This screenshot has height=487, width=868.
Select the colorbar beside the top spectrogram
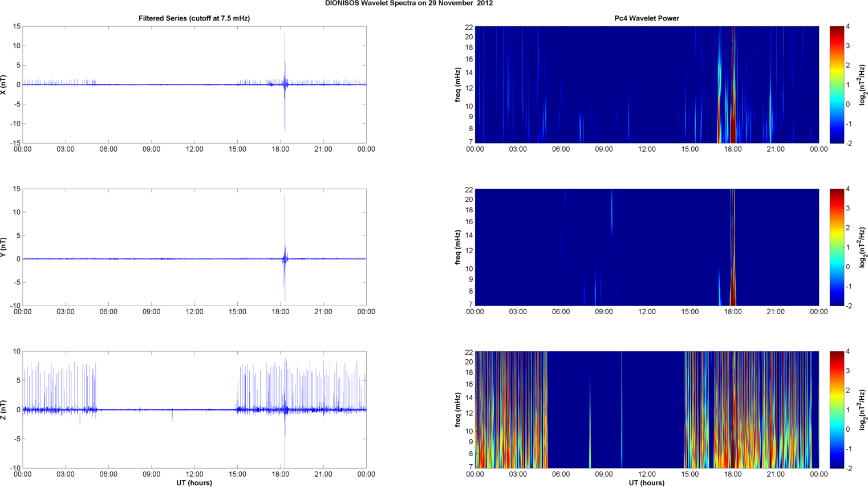click(836, 84)
